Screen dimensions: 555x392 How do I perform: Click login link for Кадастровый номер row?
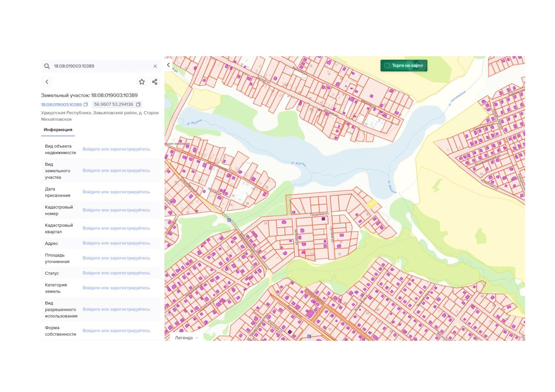(x=116, y=210)
